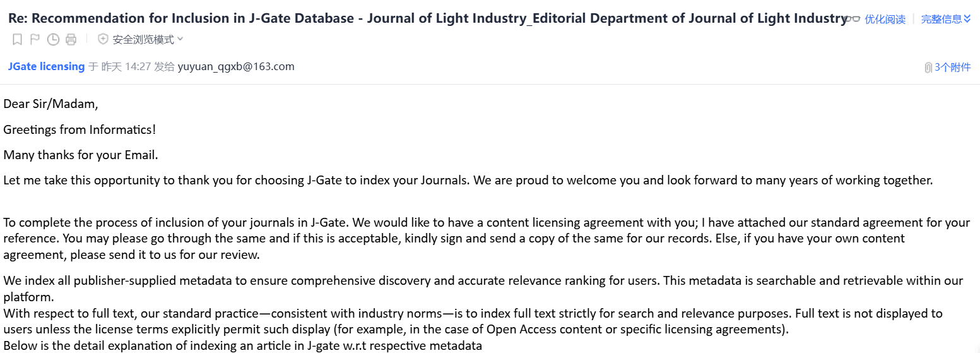Bookmark this email with the bookmark icon
This screenshot has height=353, width=980.
(x=17, y=40)
